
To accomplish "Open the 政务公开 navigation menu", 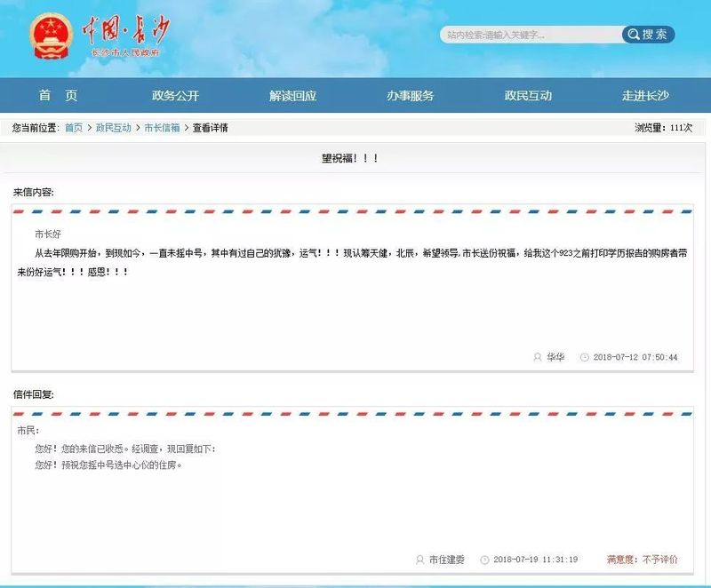I will pos(175,96).
